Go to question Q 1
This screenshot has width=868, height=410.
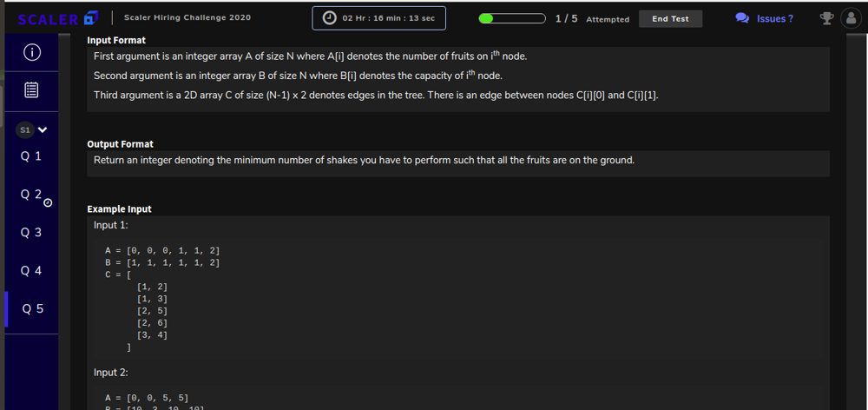point(31,156)
